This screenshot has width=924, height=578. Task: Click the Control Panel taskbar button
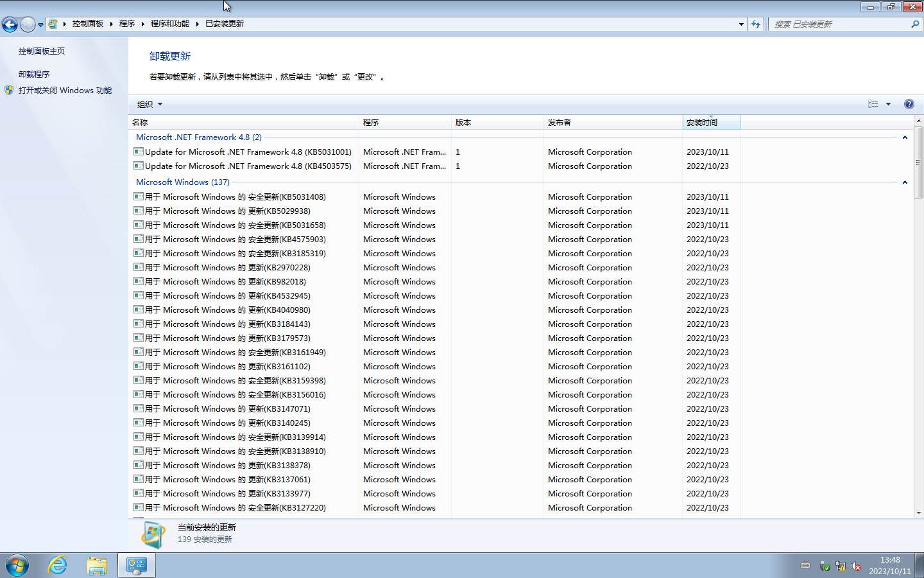[x=137, y=565]
